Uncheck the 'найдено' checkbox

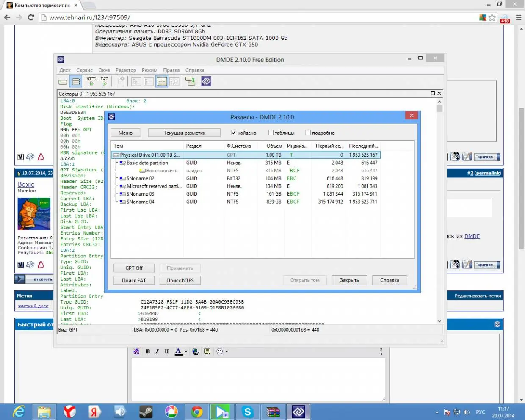click(x=233, y=133)
